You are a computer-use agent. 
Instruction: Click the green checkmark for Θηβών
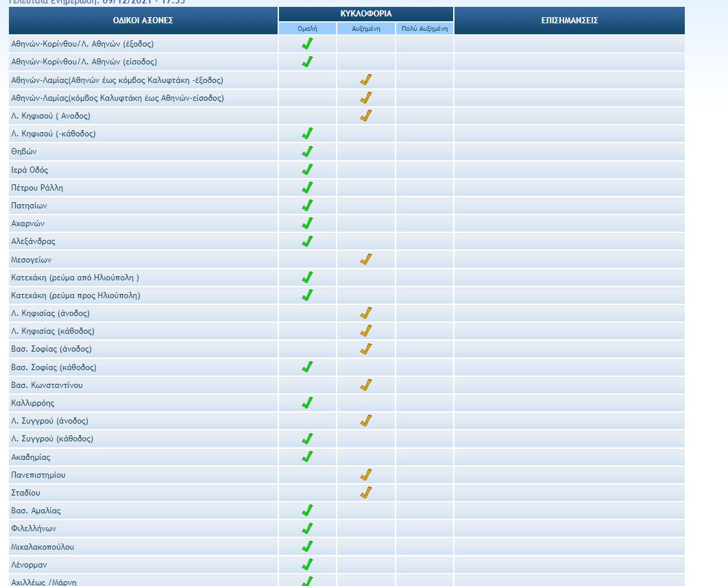point(307,151)
